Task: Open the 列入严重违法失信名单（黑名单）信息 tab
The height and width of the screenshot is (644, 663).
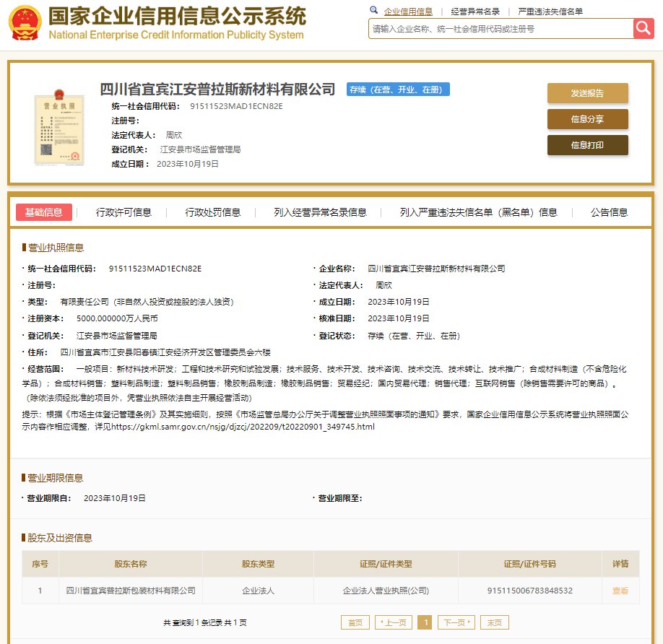Action: coord(478,212)
